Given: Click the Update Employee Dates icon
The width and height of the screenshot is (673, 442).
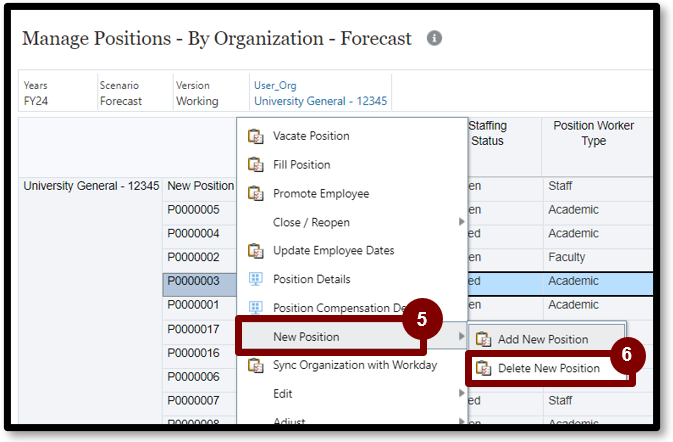Looking at the screenshot, I should pos(255,250).
